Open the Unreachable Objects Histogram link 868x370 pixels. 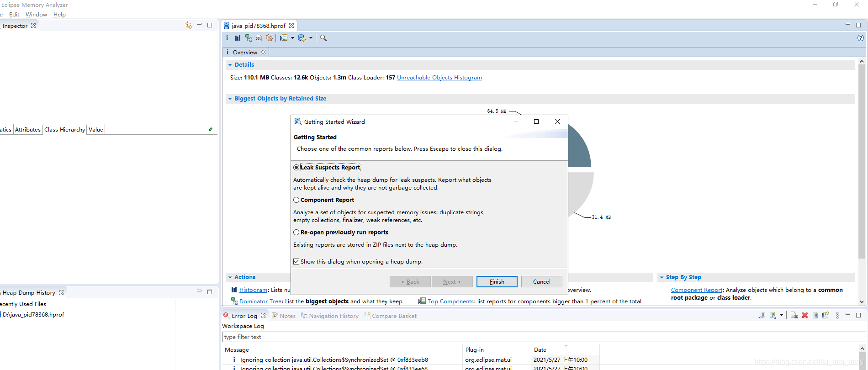[439, 77]
